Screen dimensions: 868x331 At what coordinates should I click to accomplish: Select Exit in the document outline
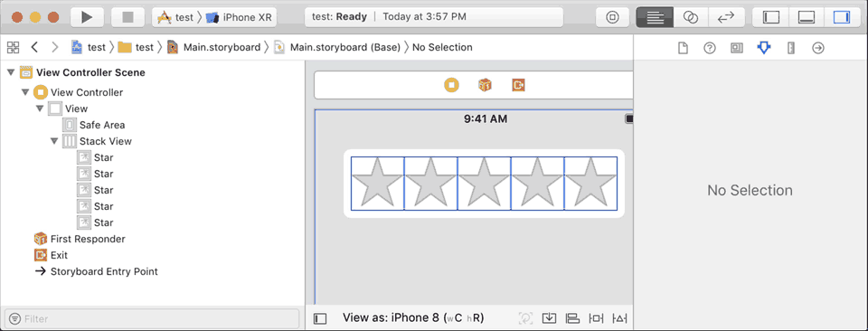tap(59, 255)
